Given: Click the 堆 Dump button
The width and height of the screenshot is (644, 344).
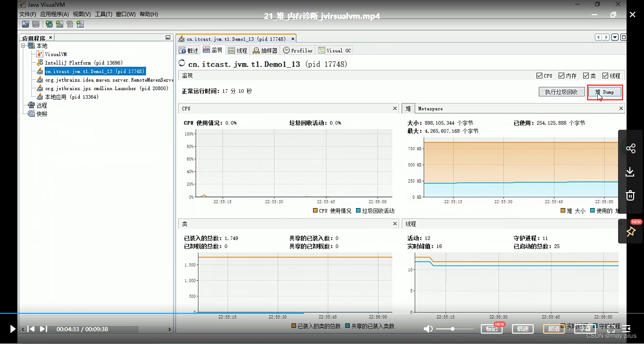Looking at the screenshot, I should (605, 92).
